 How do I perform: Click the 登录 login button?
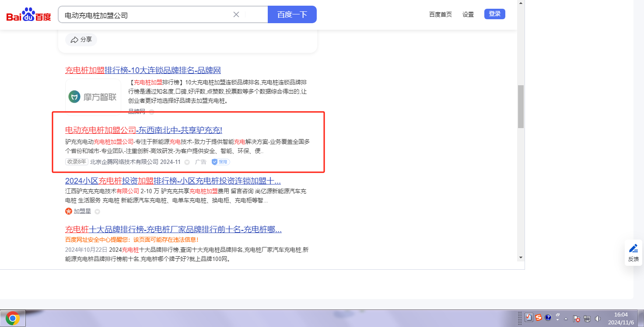tap(494, 14)
